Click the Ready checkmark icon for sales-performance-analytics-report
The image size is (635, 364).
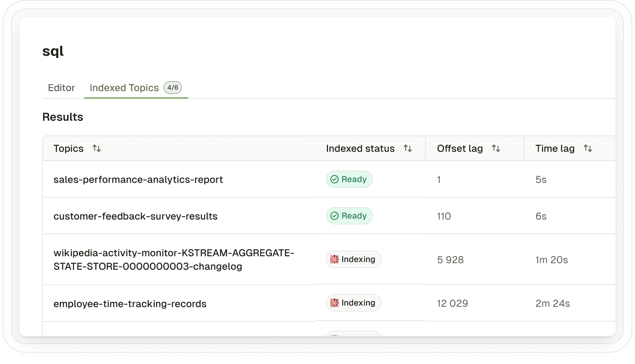coord(334,179)
